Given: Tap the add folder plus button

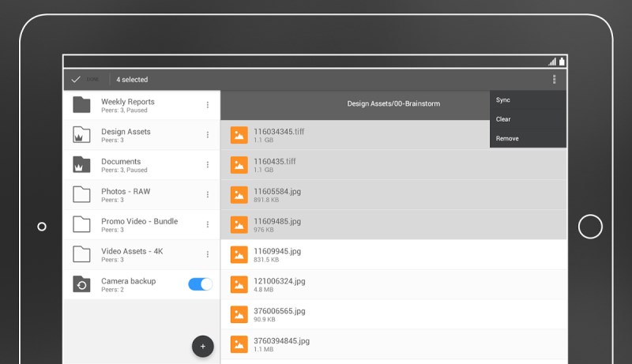Looking at the screenshot, I should coord(203,347).
